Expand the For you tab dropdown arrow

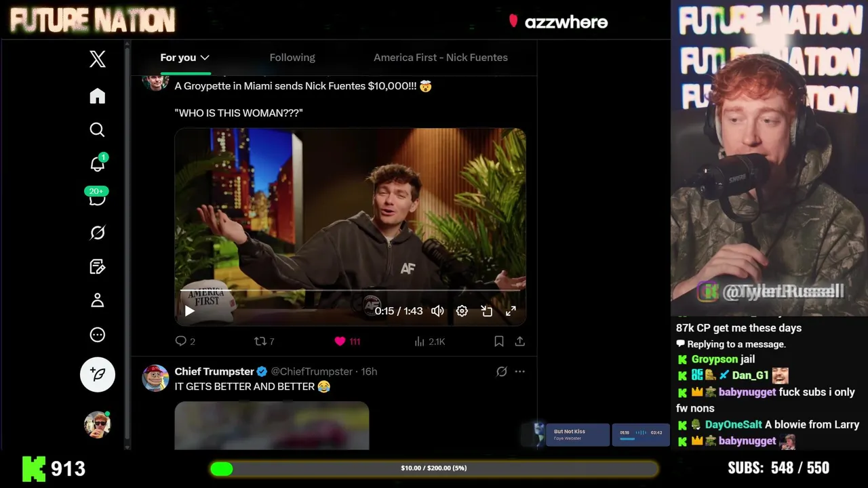click(205, 58)
